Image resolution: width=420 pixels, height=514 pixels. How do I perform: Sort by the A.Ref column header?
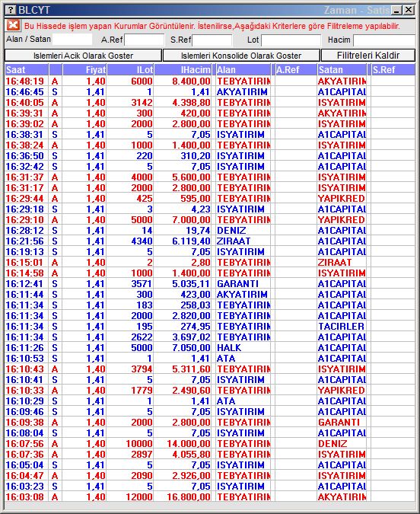click(x=296, y=70)
